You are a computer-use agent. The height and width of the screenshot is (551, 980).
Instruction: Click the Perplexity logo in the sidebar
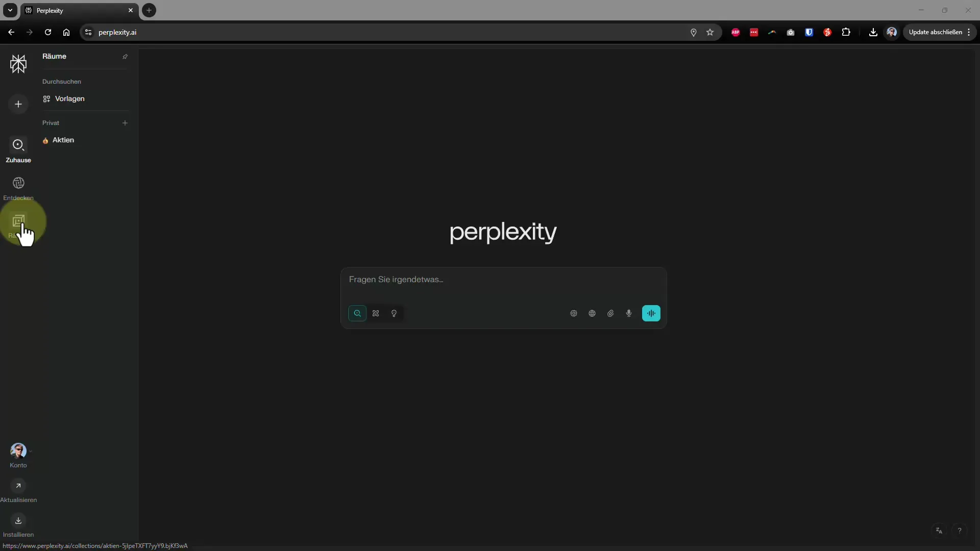point(18,64)
